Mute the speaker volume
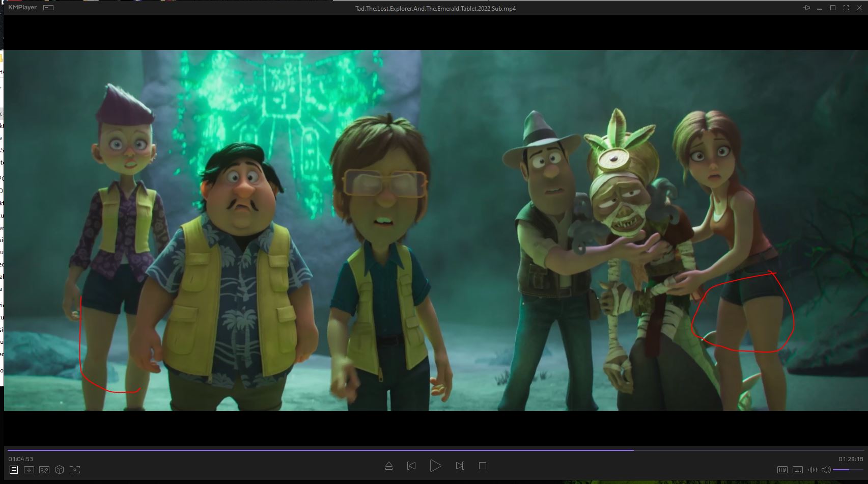Screen dimensions: 868x484 click(826, 470)
